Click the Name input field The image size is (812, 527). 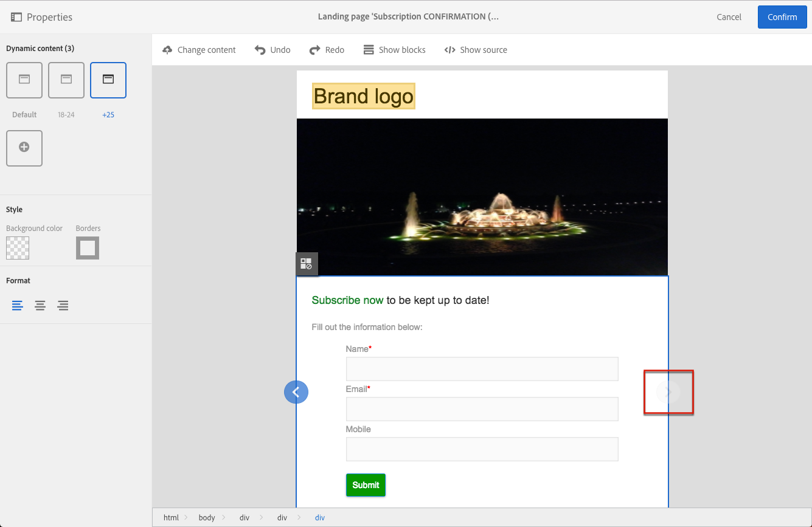(482, 369)
